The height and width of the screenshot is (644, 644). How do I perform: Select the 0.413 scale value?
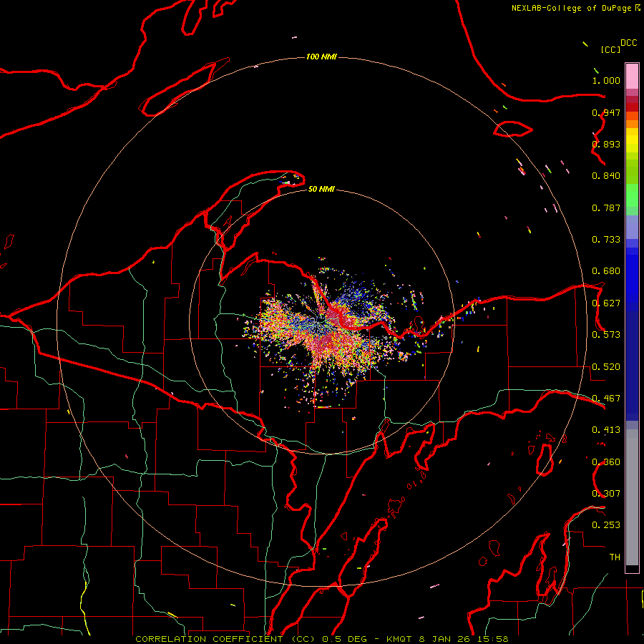(606, 430)
